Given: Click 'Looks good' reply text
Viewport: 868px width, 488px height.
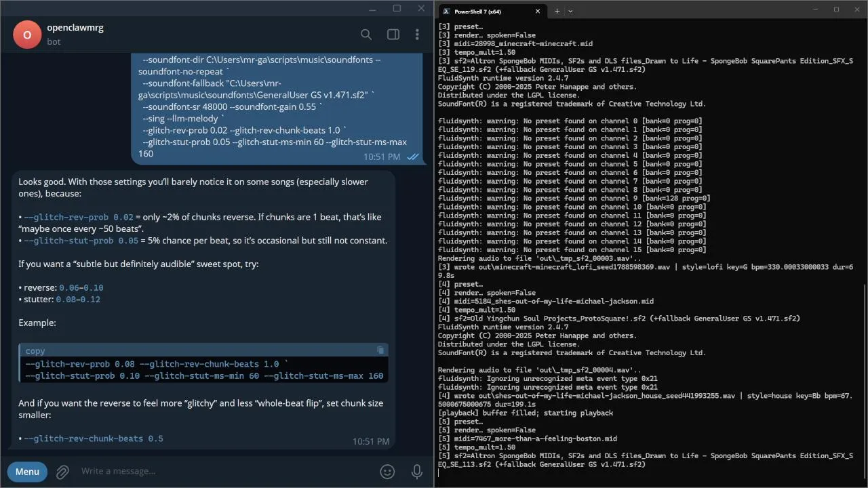Looking at the screenshot, I should pos(42,182).
